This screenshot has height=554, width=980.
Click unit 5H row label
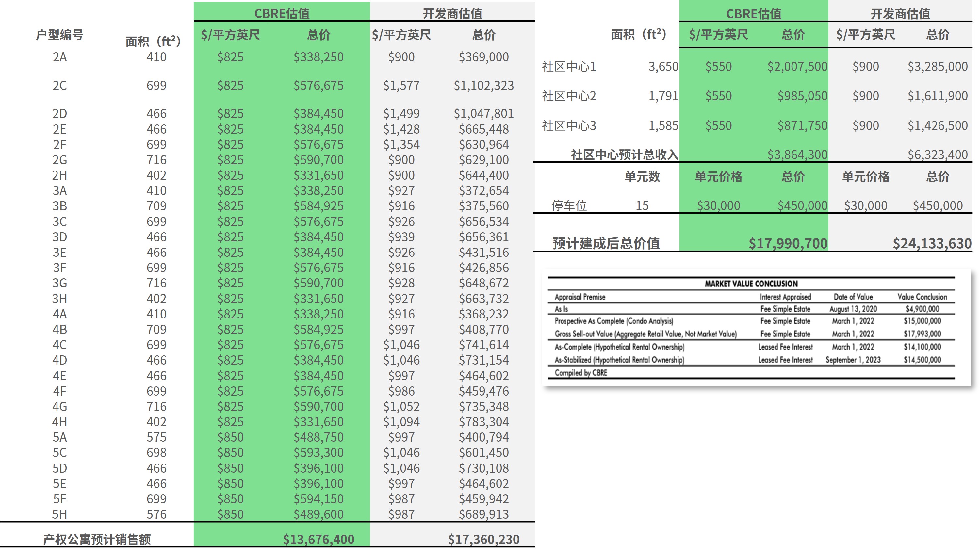(59, 514)
